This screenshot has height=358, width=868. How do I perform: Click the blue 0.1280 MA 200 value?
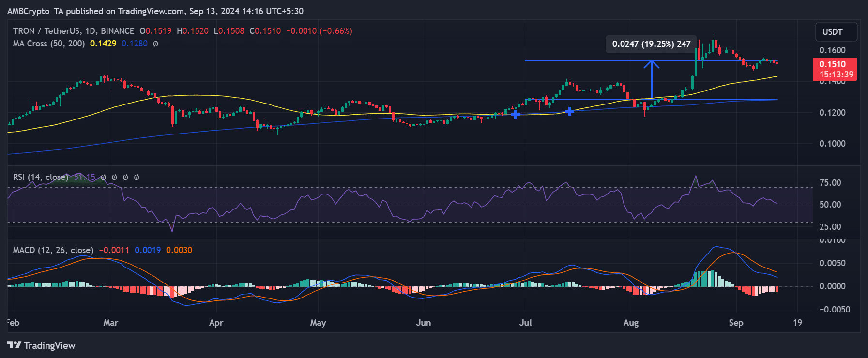pyautogui.click(x=135, y=44)
